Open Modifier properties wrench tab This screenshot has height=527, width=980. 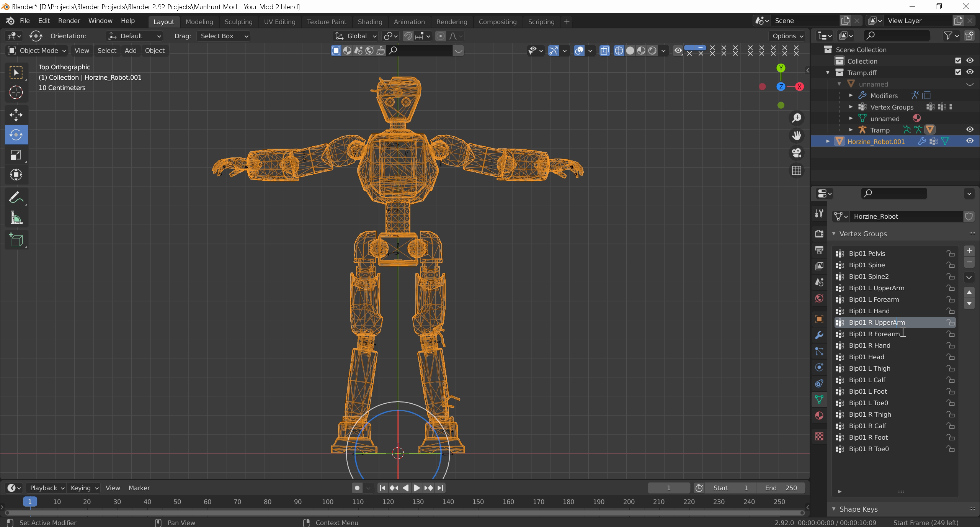(x=819, y=335)
